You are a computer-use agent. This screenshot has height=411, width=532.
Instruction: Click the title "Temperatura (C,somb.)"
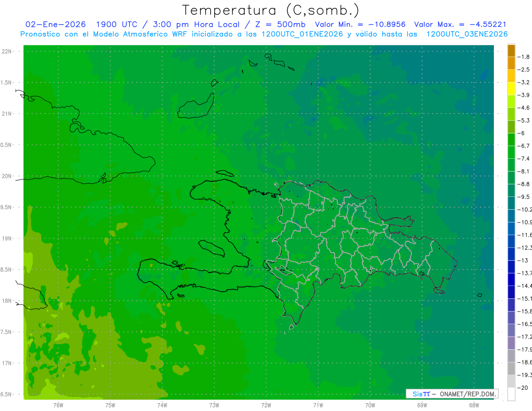tap(271, 11)
